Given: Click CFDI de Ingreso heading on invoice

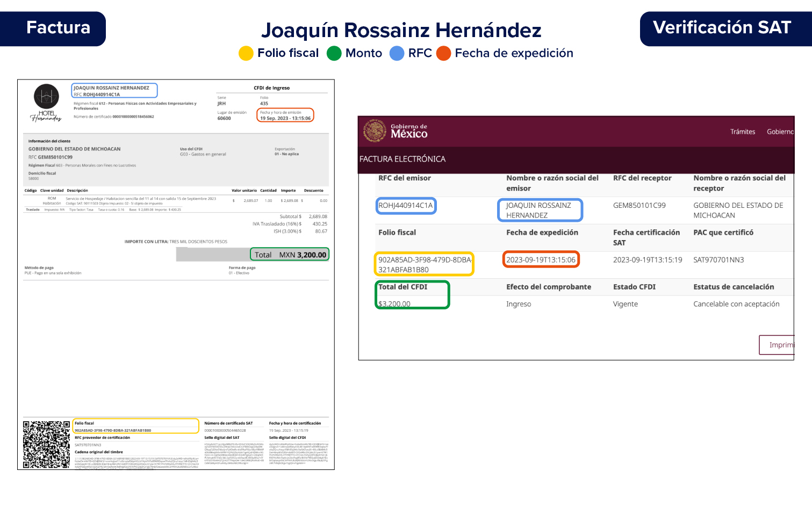Looking at the screenshot, I should click(271, 88).
